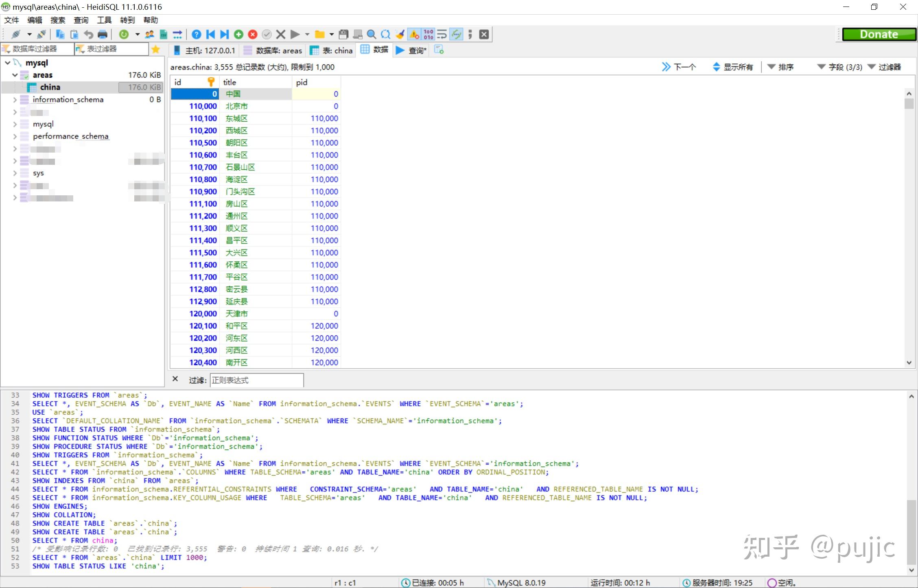Screen dimensions: 918x588
Task: Click the blue help question icon
Action: pos(196,35)
